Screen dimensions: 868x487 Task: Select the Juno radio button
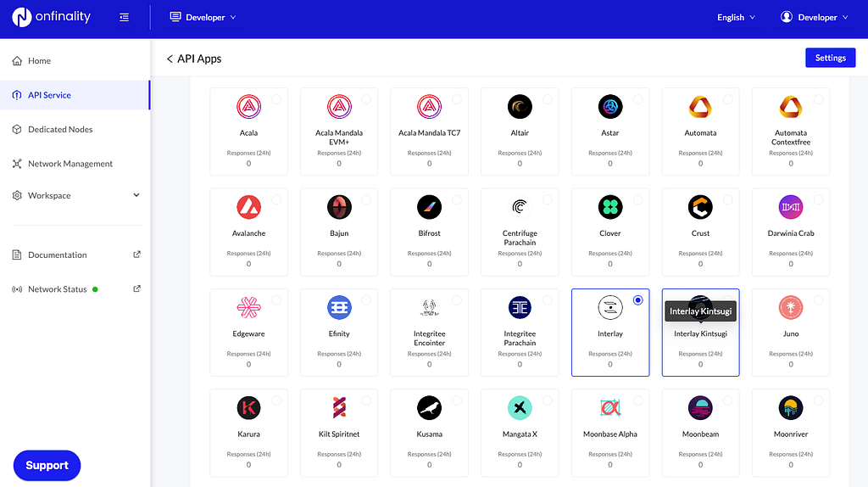[x=818, y=299]
